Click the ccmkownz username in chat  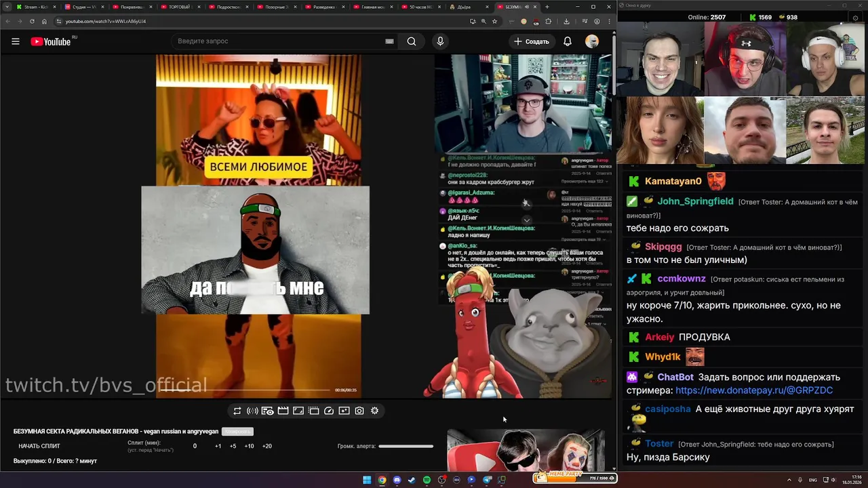click(x=682, y=279)
